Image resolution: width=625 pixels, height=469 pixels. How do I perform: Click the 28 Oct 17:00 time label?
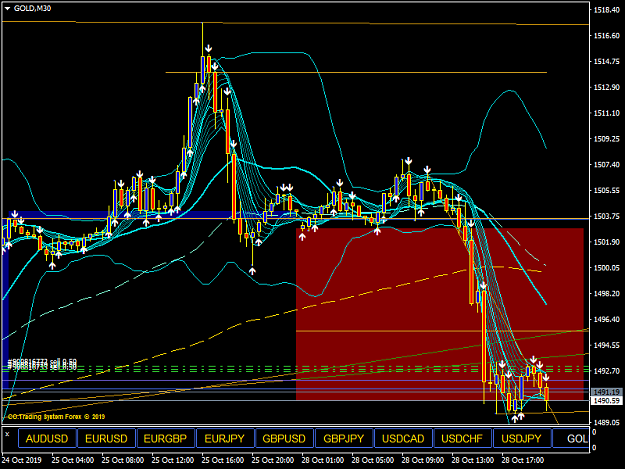coord(523,460)
